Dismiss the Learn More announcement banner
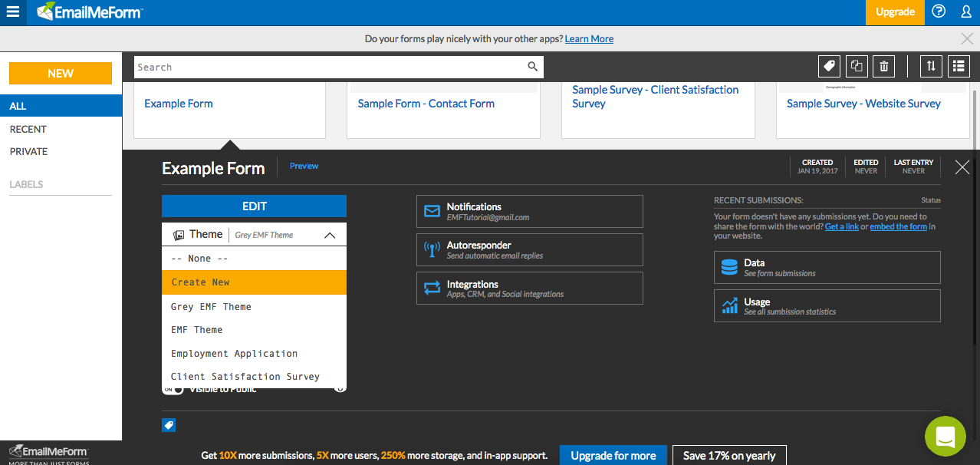The image size is (980, 465). 967,38
